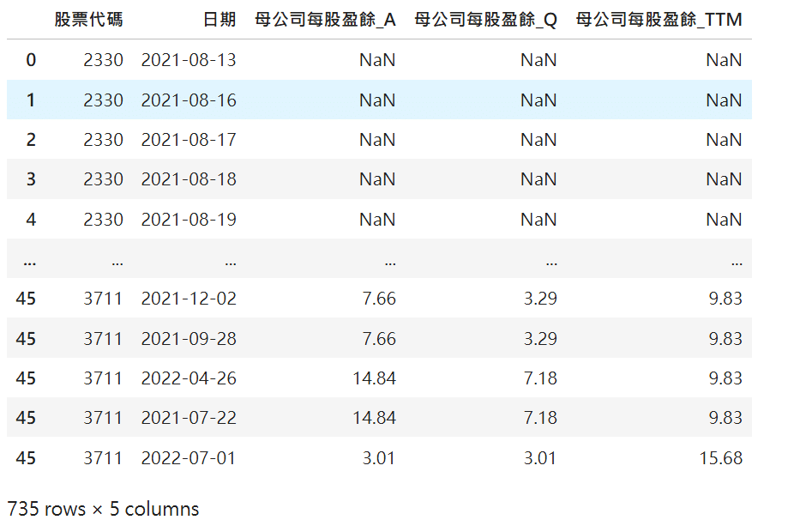Click the 735 rows × 5 columns summary
This screenshot has width=812, height=526.
point(102,509)
